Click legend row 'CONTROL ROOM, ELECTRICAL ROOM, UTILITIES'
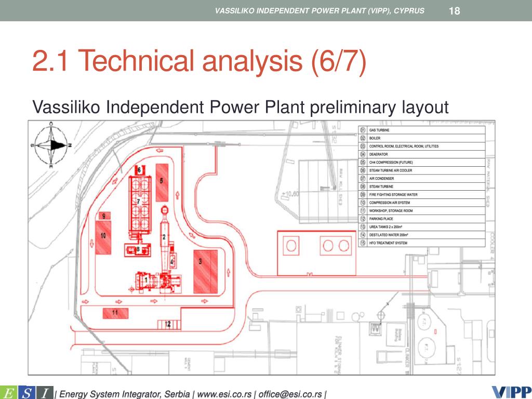 tap(422, 146)
